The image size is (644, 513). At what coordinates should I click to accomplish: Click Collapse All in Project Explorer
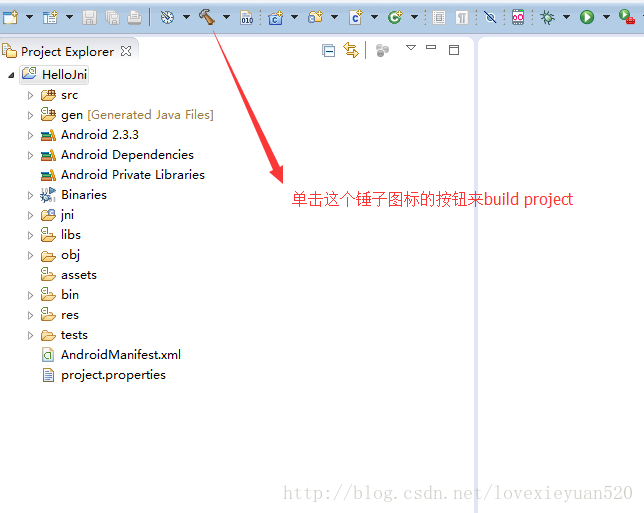(x=328, y=51)
